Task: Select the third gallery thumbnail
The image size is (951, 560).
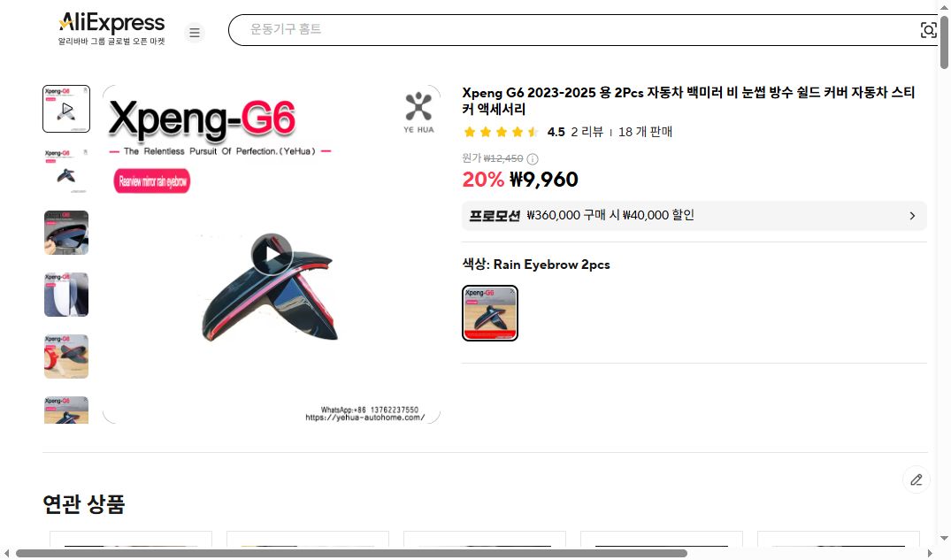Action: (65, 232)
